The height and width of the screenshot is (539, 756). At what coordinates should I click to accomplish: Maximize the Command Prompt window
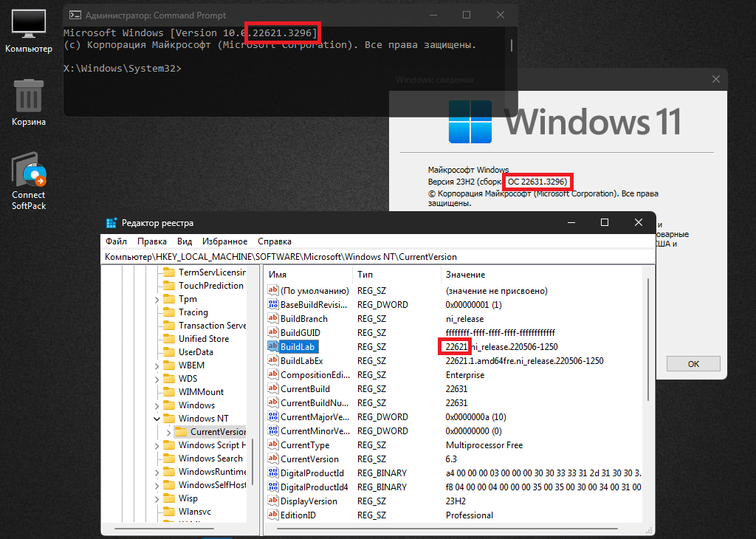(x=467, y=15)
